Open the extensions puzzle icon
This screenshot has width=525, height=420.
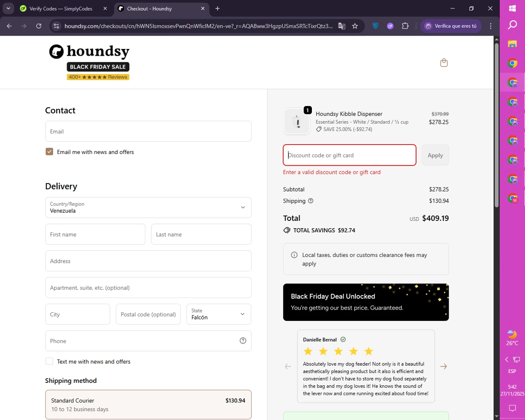click(x=405, y=26)
